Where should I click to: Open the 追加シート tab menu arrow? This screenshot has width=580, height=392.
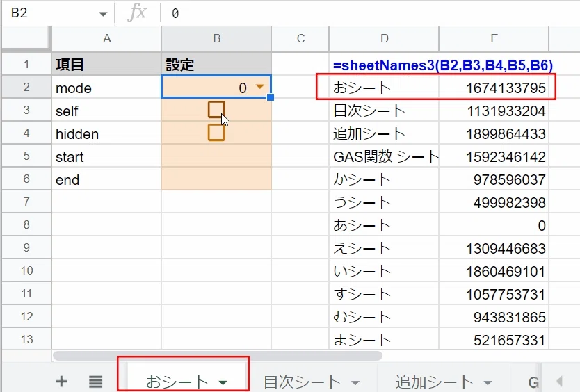(x=488, y=382)
